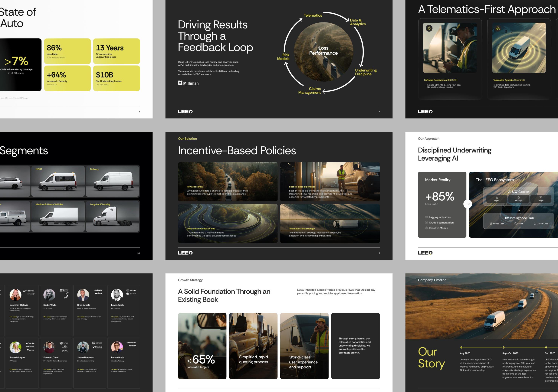
Task: Click the SDK puzzle icon on truck photo
Action: [429, 28]
